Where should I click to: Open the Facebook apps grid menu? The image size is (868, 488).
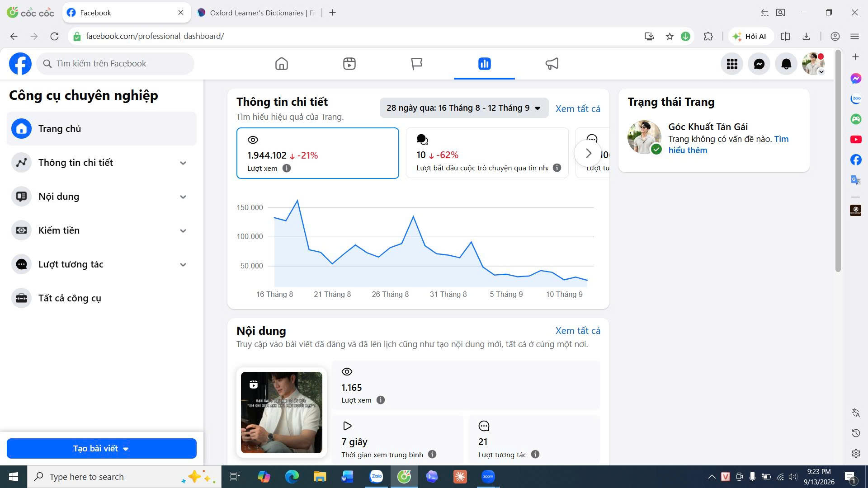(732, 64)
